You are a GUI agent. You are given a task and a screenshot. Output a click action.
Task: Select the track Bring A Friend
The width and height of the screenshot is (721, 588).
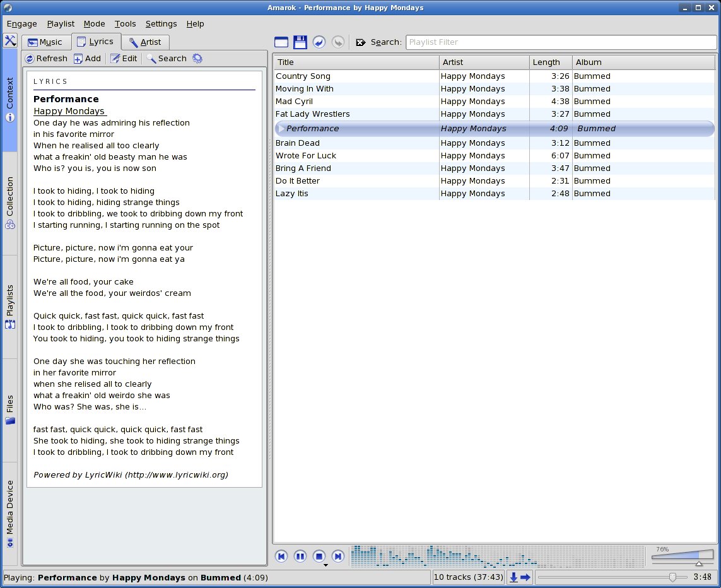[x=495, y=168]
